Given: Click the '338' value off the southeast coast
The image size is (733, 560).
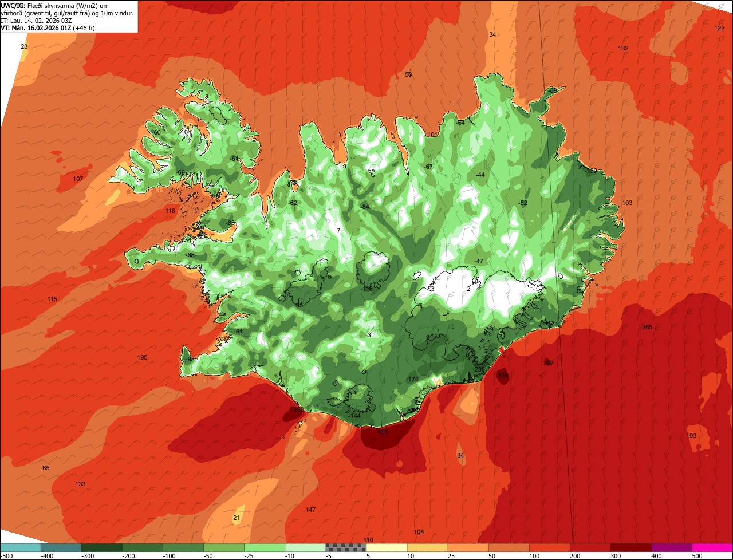Looking at the screenshot, I should [503, 375].
